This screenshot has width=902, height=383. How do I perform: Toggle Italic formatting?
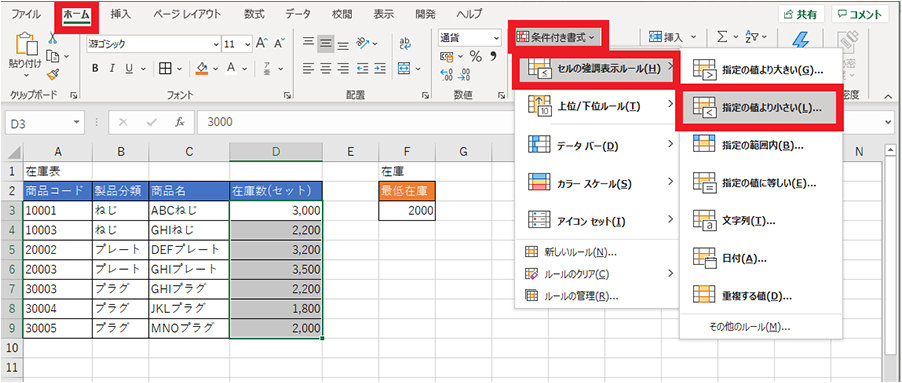tap(112, 68)
